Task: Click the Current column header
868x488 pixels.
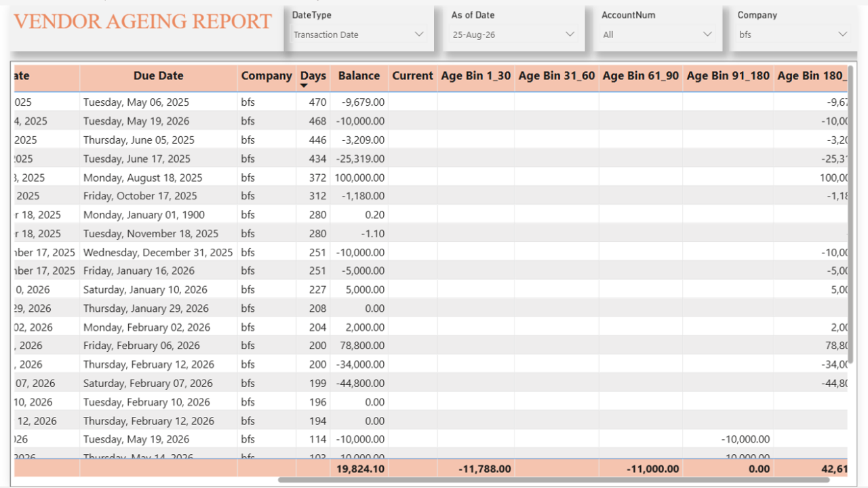Action: tap(412, 76)
